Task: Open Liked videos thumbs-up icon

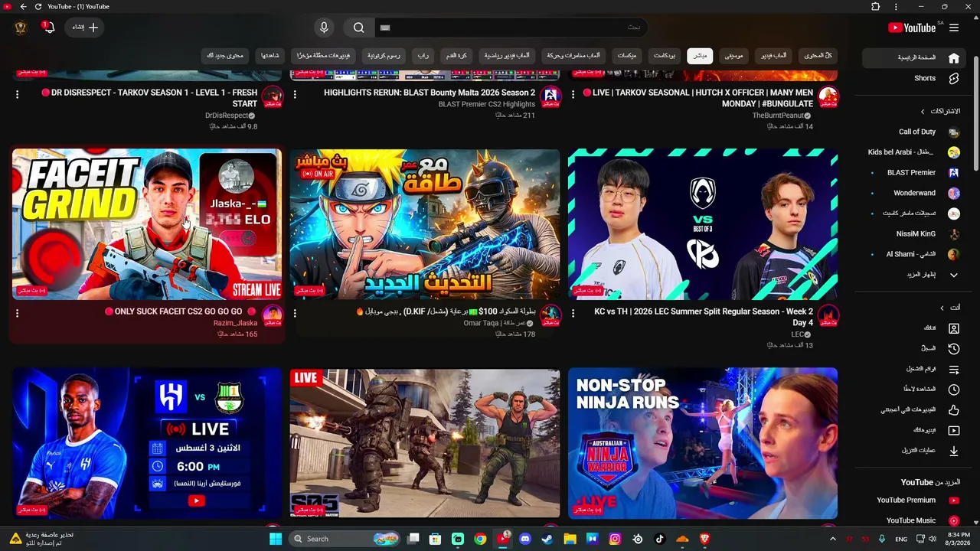Action: click(x=954, y=409)
